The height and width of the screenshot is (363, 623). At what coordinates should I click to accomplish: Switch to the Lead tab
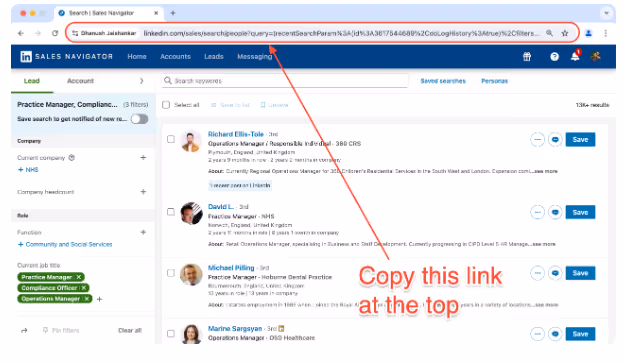(32, 81)
